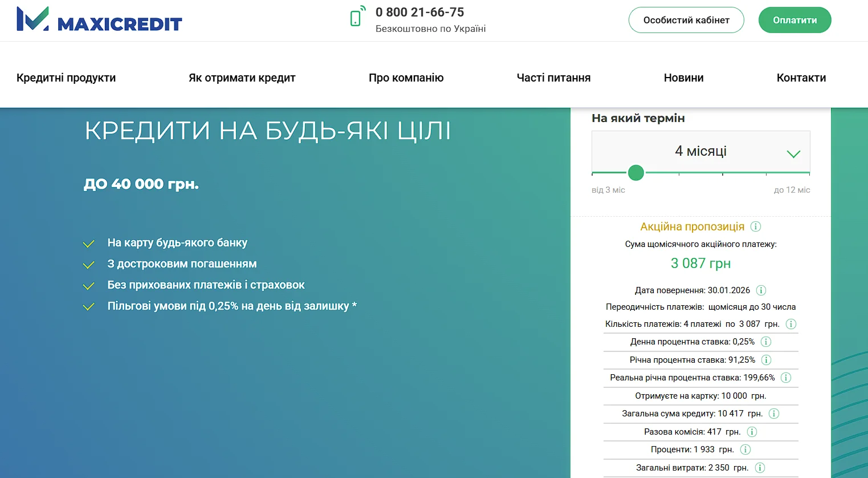Open info for Річна процентна ставка
Viewport: 868px width, 478px height.
point(767,360)
